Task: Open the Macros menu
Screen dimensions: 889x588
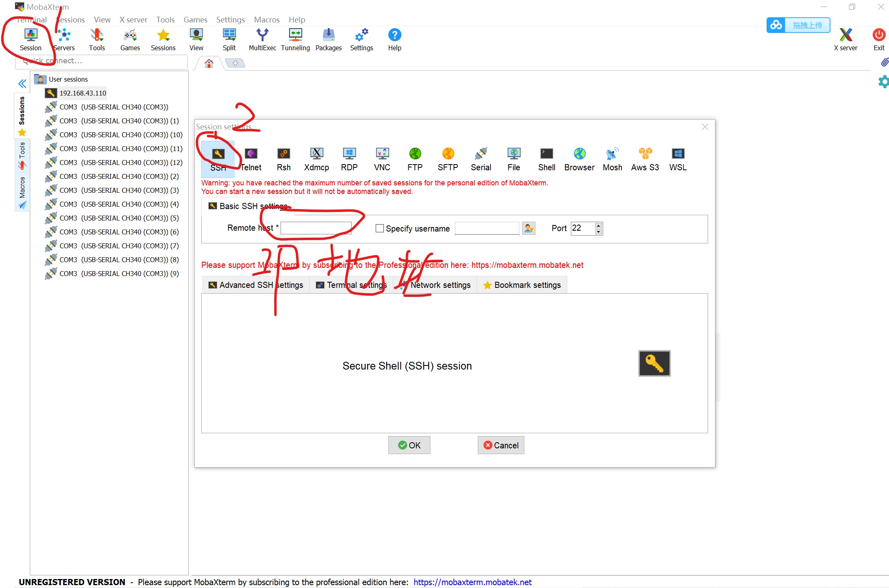Action: (267, 20)
